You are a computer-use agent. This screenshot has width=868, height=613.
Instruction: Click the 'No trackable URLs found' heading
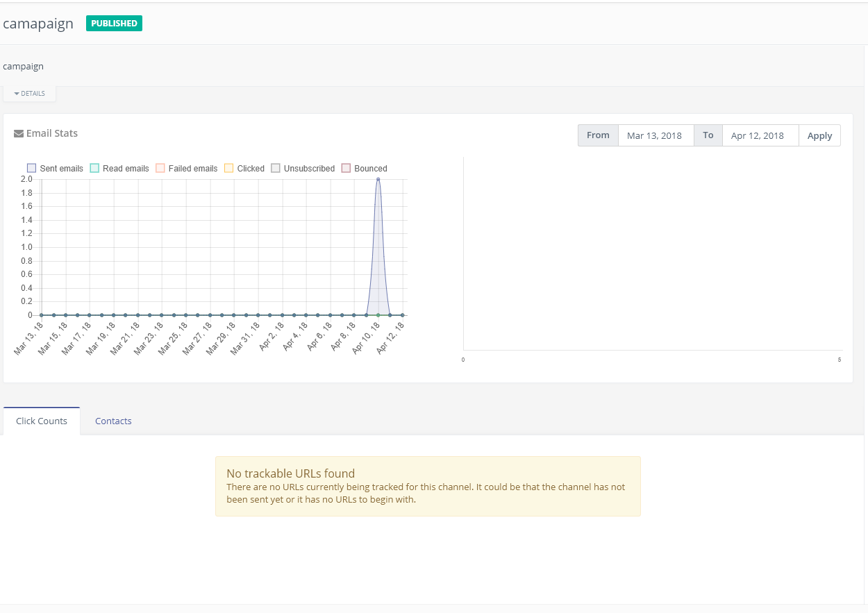point(290,473)
